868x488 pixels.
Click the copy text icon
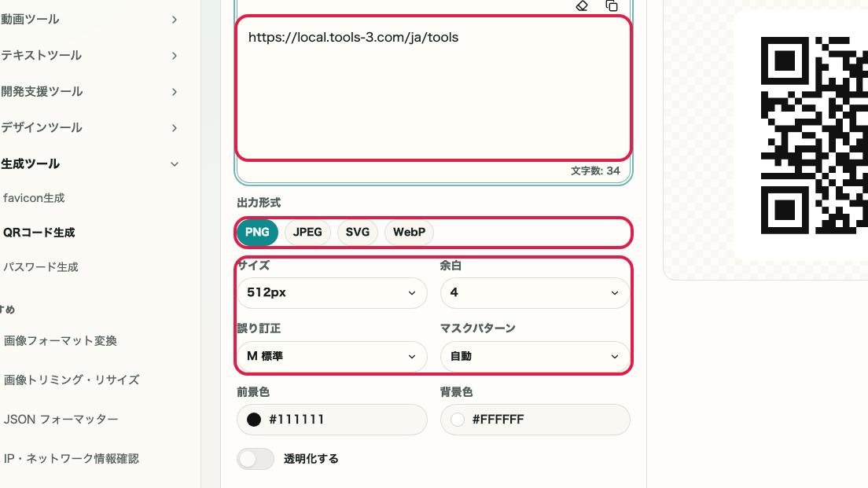[612, 6]
